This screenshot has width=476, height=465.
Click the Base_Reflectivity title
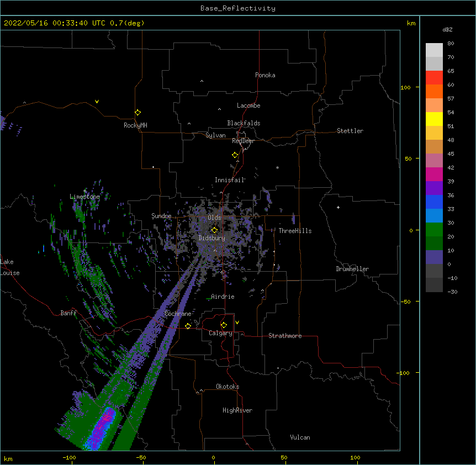point(238,8)
